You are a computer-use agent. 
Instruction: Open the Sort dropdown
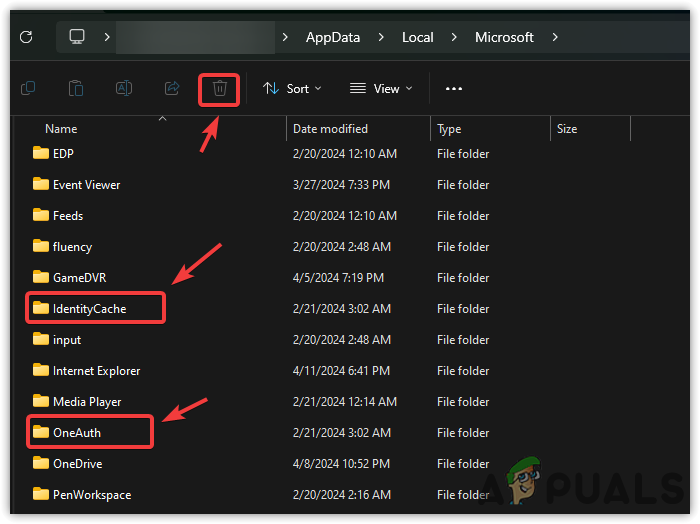pos(292,89)
